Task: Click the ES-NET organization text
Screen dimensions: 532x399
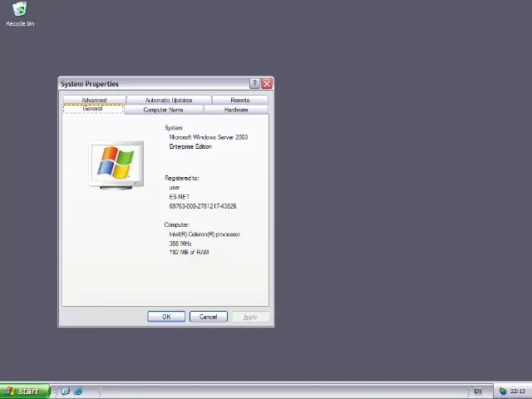Action: (x=180, y=197)
